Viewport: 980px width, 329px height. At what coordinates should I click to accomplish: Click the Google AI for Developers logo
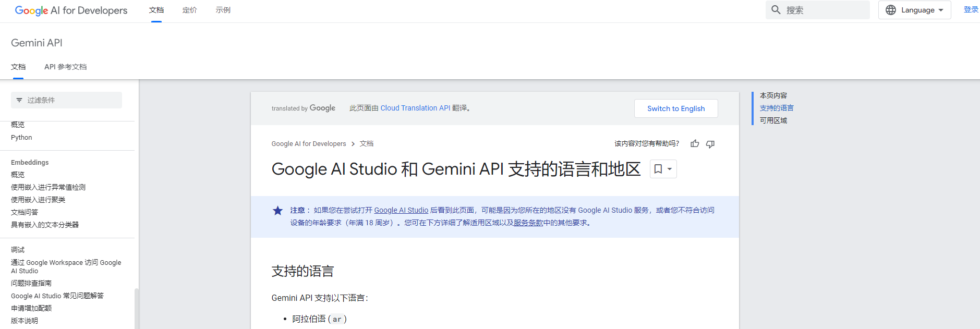click(71, 10)
